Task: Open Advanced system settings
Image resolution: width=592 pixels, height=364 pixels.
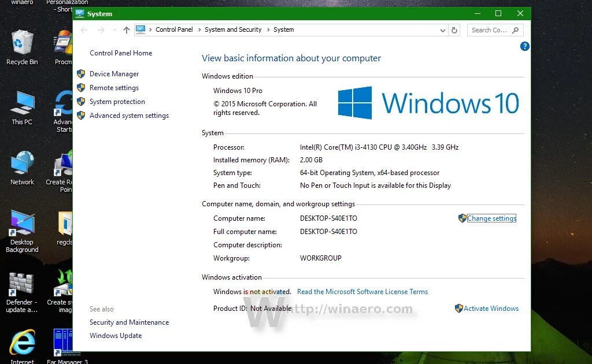Action: [129, 116]
